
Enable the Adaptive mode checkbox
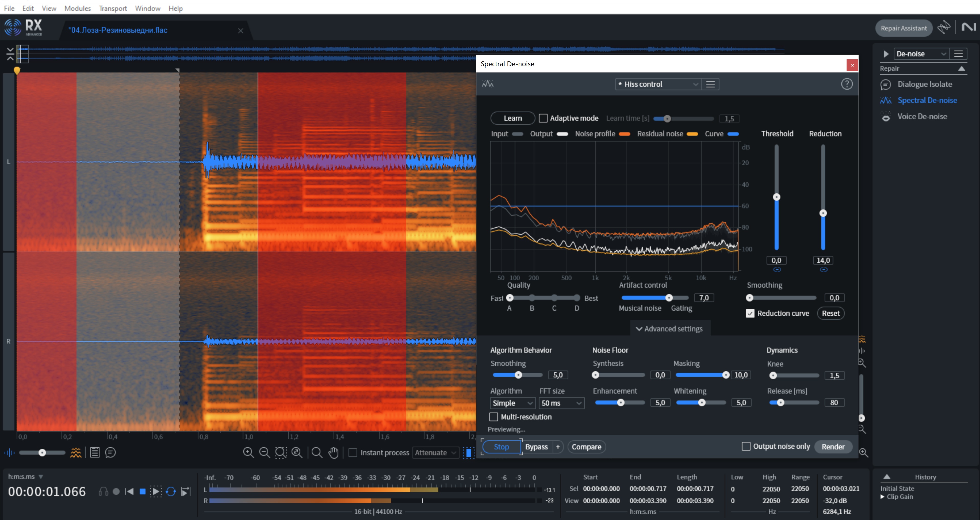pyautogui.click(x=543, y=118)
